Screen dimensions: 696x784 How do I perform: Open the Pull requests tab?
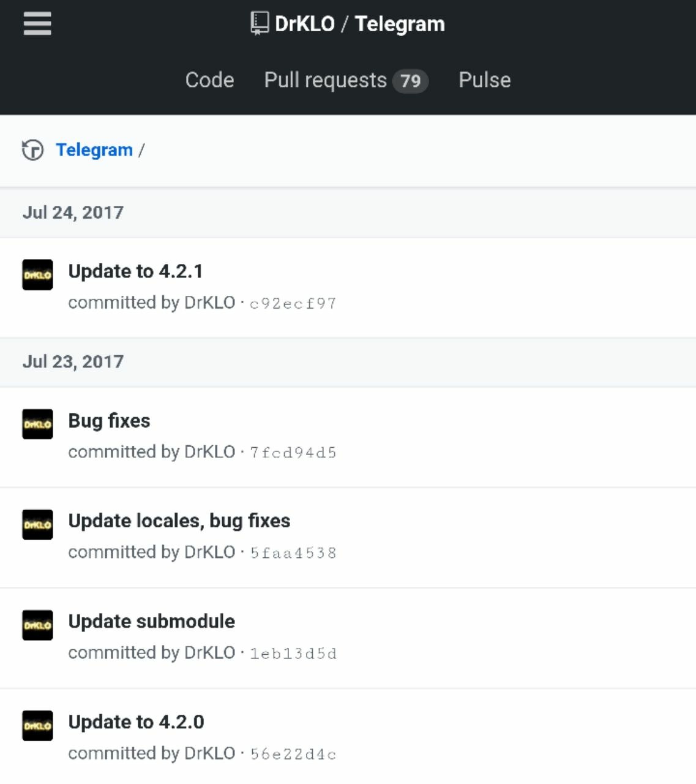tap(346, 80)
